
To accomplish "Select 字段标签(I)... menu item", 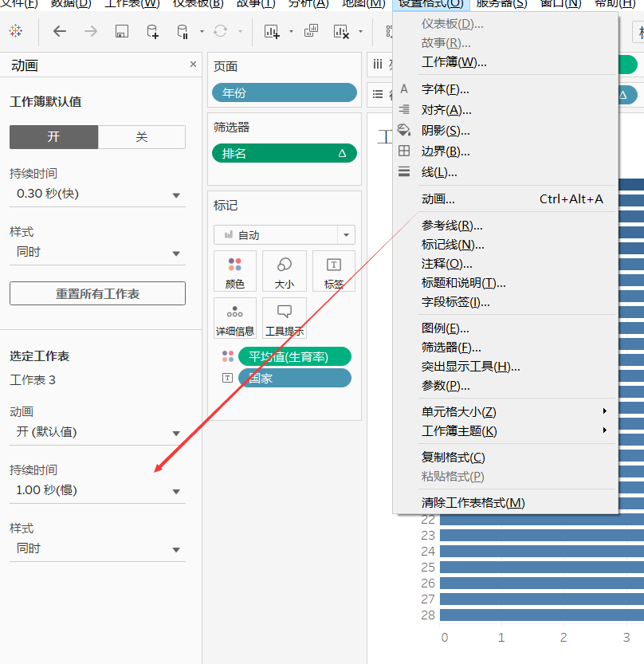I will (x=505, y=302).
